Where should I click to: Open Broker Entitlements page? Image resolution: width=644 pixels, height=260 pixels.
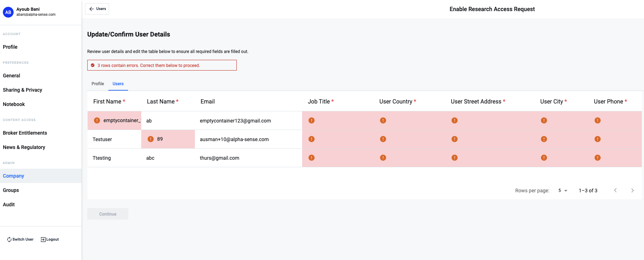pos(41,133)
